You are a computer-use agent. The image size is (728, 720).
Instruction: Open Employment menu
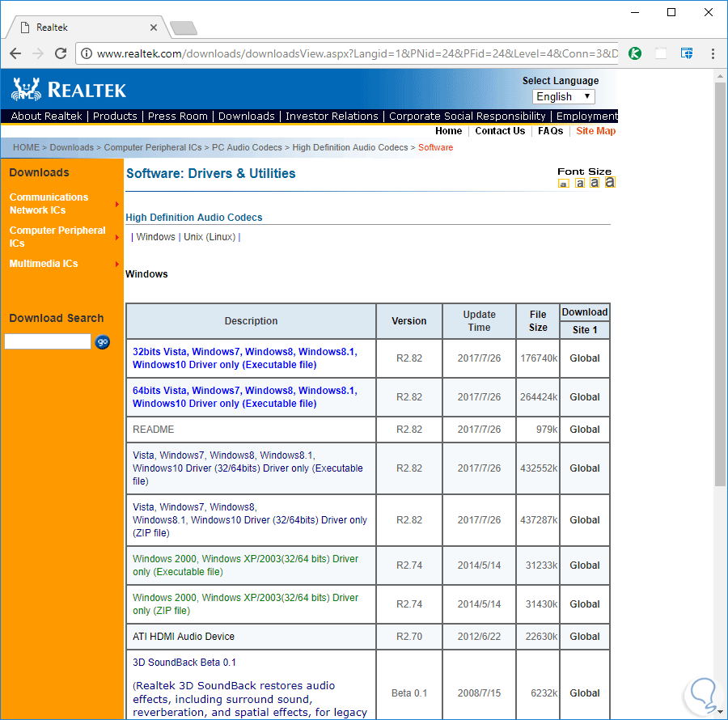point(587,116)
